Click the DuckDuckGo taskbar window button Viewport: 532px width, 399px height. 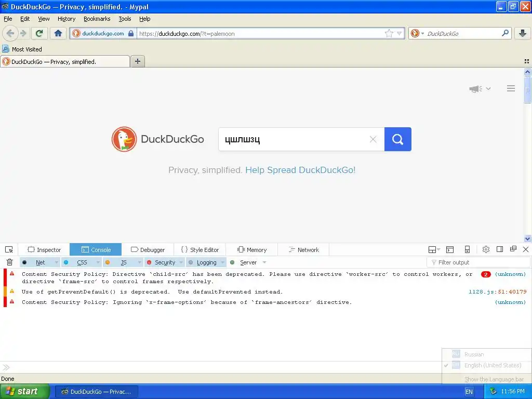pos(96,392)
